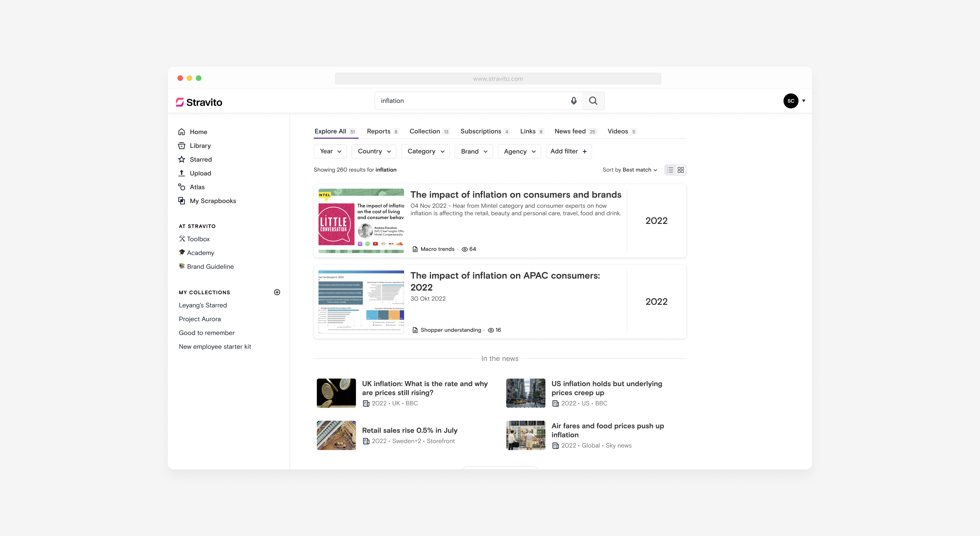
Task: Click the Starred star icon
Action: [182, 159]
